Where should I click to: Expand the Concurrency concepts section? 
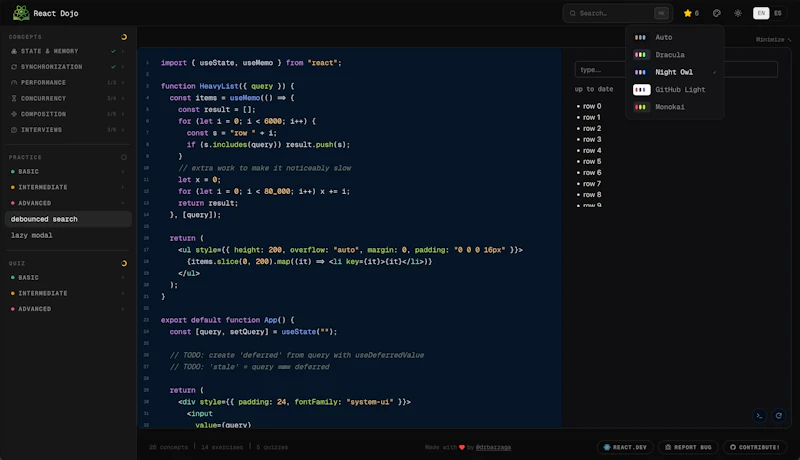[x=67, y=98]
